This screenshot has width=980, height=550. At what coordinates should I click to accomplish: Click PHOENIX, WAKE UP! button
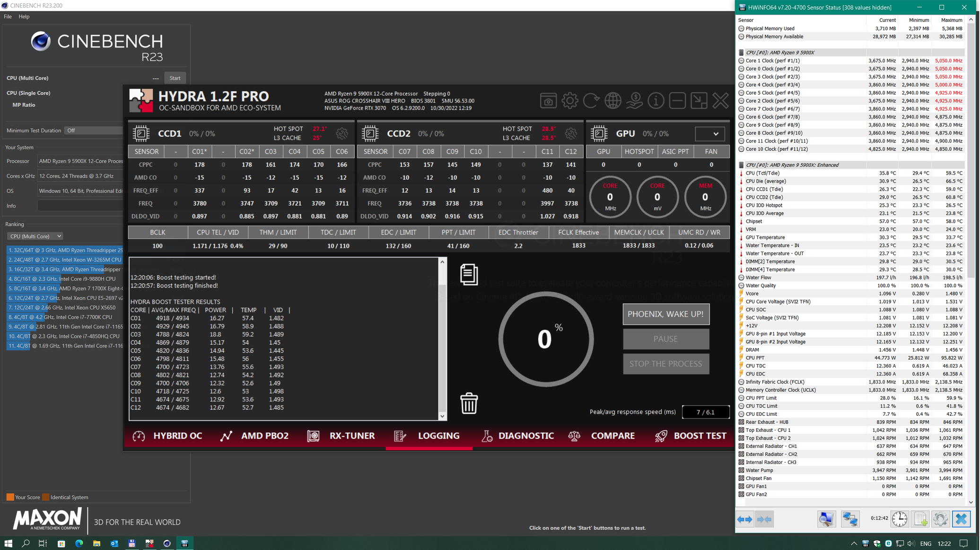(x=666, y=314)
